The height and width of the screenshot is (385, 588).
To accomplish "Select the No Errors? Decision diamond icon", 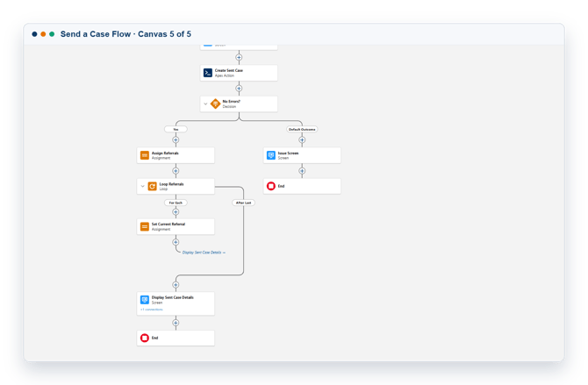I will point(215,103).
